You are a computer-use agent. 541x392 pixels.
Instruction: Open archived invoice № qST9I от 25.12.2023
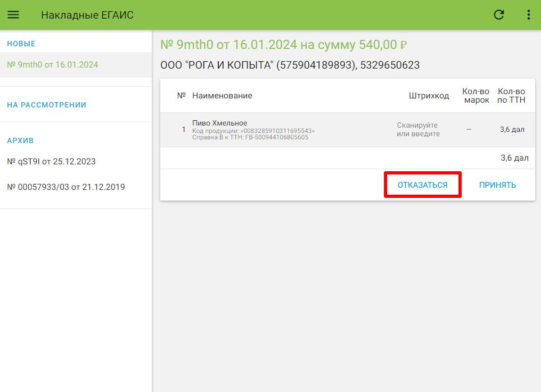click(52, 162)
